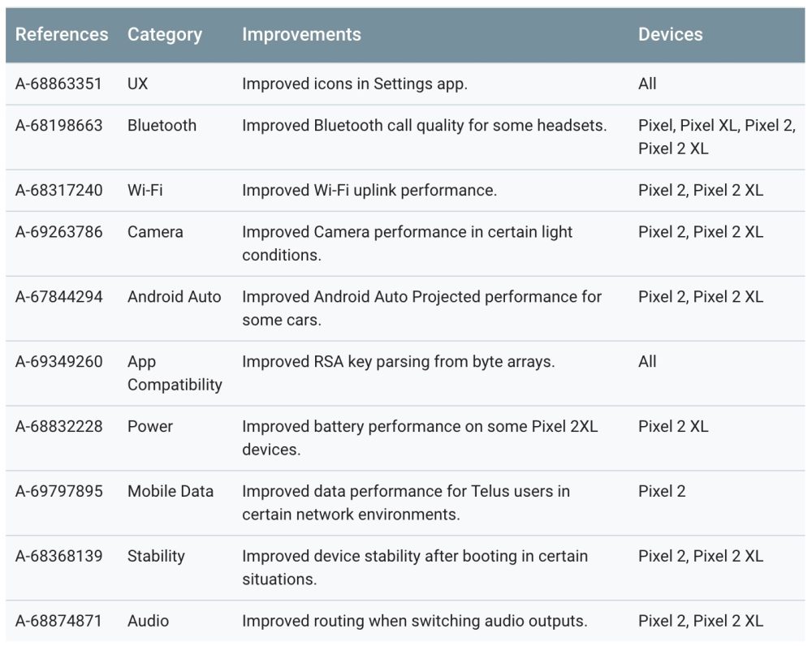Click reference A-69263786
This screenshot has width=812, height=646.
[59, 232]
